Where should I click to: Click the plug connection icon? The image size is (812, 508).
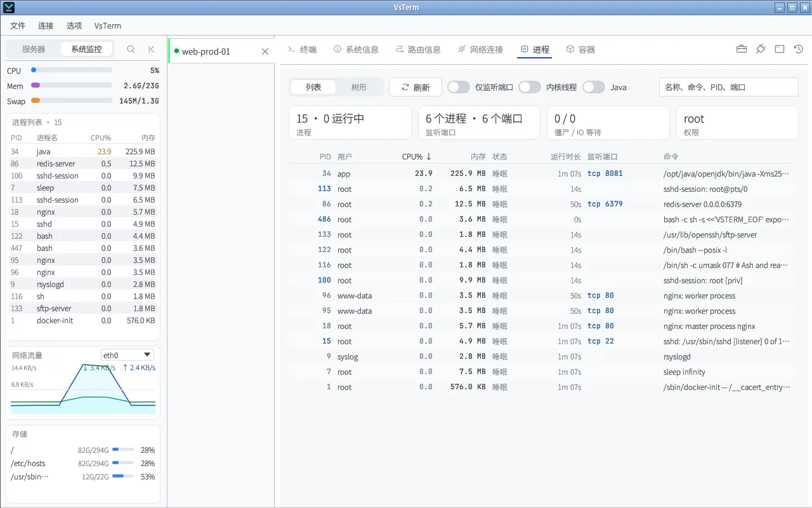[x=761, y=49]
